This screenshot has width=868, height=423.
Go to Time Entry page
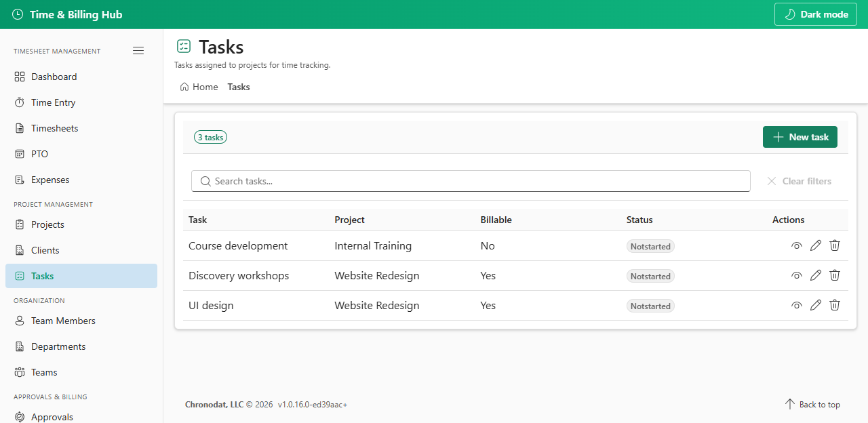click(x=81, y=102)
